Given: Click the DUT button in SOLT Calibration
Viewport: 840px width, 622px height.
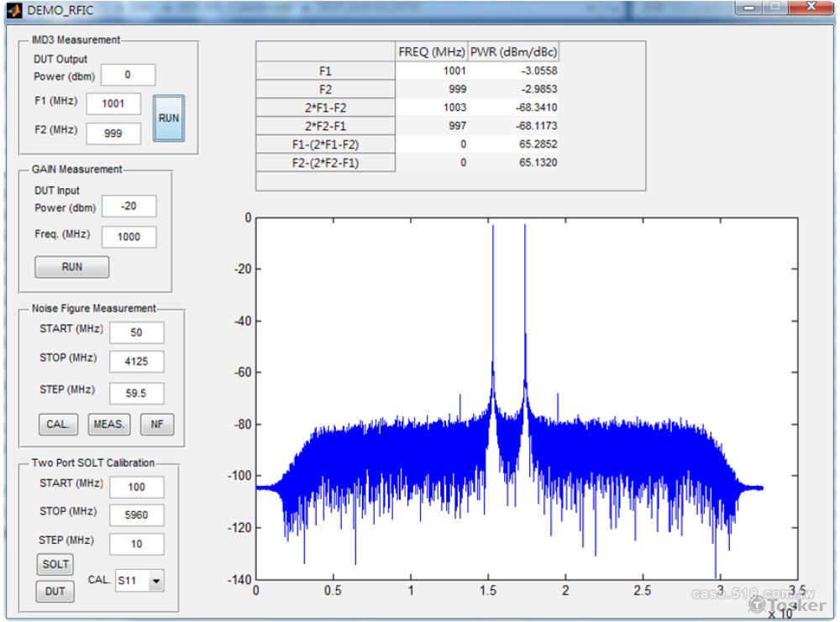Looking at the screenshot, I should point(55,591).
